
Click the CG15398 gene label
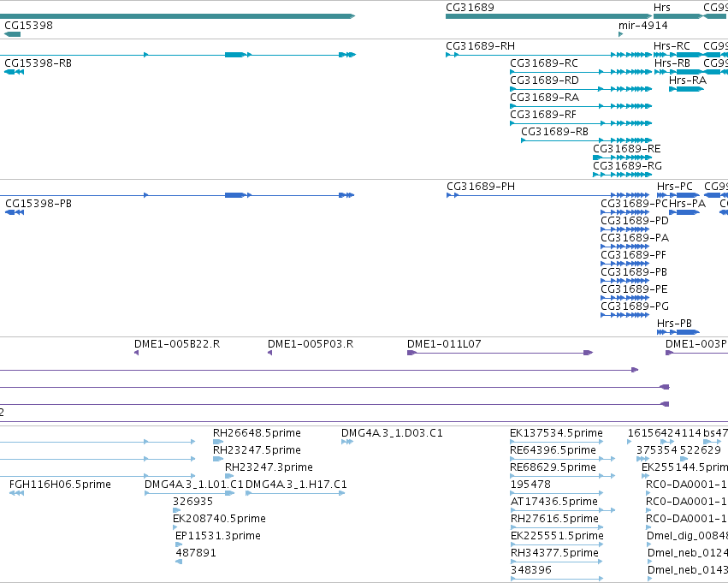(28, 26)
